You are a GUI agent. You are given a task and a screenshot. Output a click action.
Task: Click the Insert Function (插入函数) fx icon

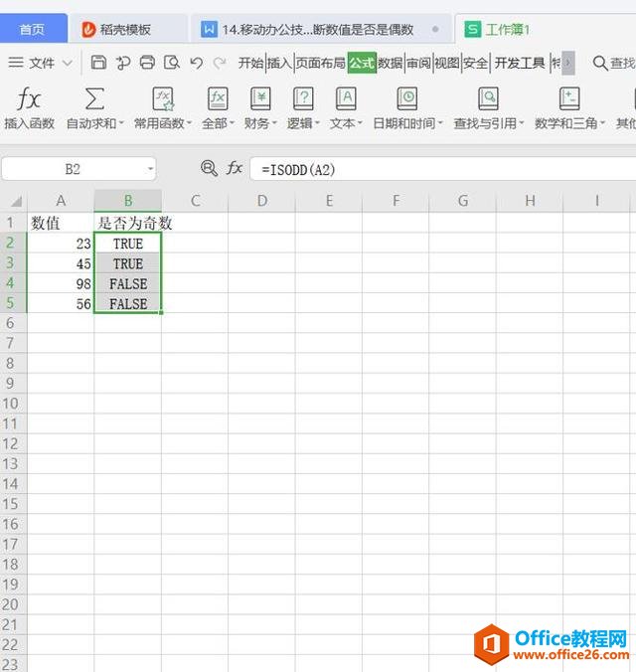pyautogui.click(x=29, y=98)
